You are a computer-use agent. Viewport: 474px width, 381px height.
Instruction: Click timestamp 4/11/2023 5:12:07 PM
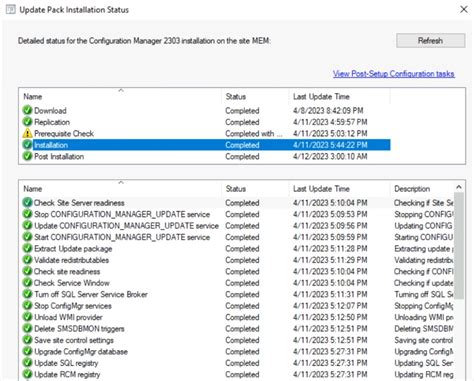(330, 305)
